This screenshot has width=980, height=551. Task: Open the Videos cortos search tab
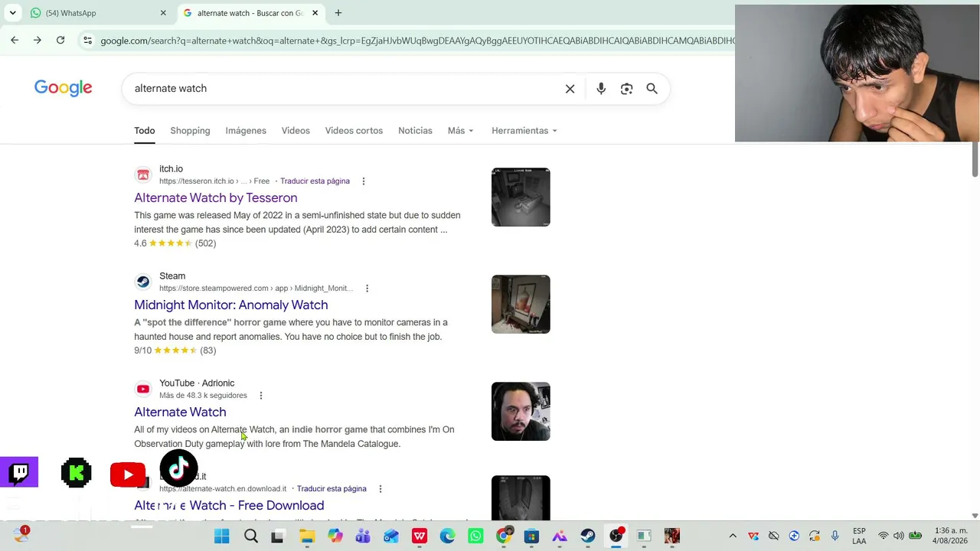(354, 131)
